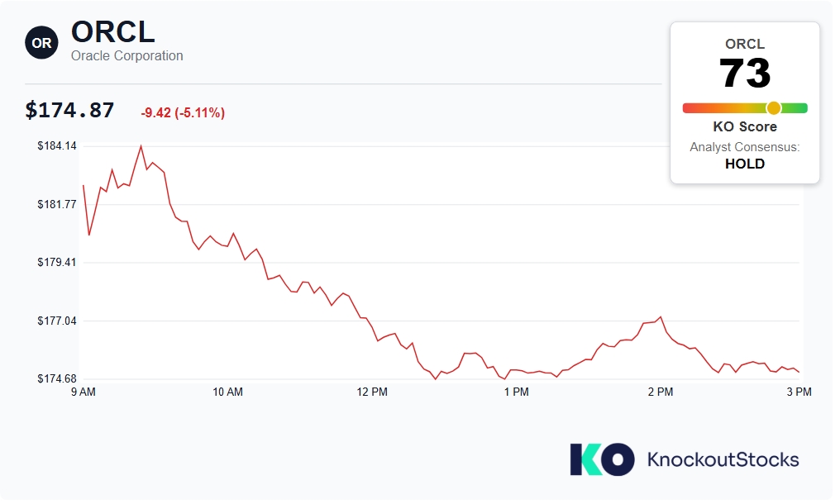This screenshot has height=504, width=840.
Task: Click the KnockoutStocks brand name
Action: (723, 459)
